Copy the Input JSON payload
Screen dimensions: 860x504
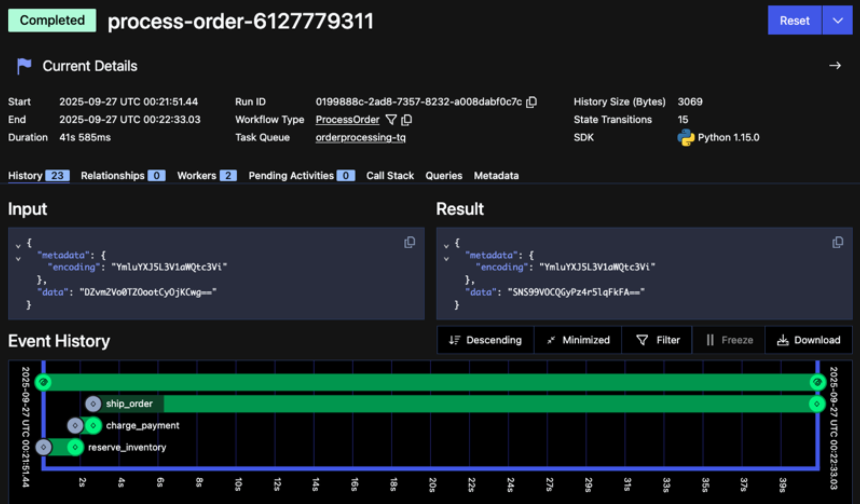click(409, 242)
